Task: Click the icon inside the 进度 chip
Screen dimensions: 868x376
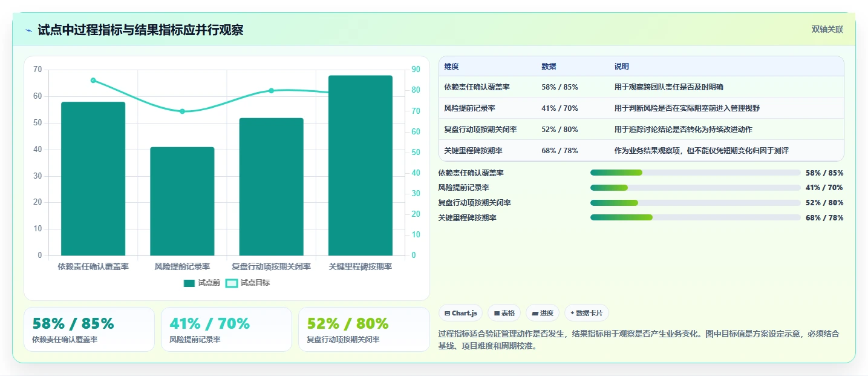Action: [535, 314]
